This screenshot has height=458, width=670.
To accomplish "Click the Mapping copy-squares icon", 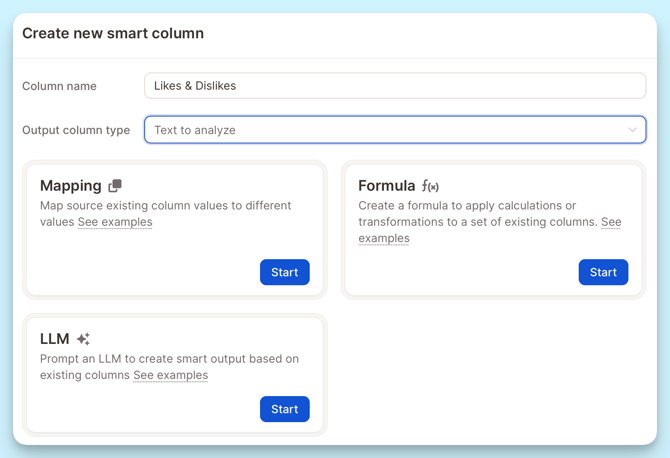I will pyautogui.click(x=115, y=185).
